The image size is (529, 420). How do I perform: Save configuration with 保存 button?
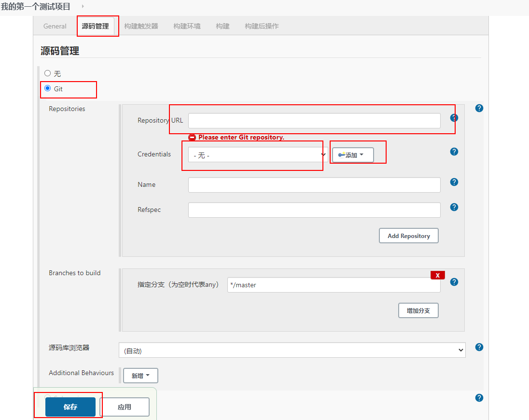coord(70,407)
